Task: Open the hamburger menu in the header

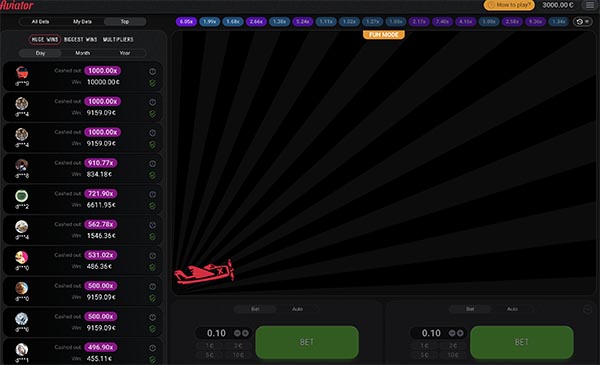Action: point(590,5)
